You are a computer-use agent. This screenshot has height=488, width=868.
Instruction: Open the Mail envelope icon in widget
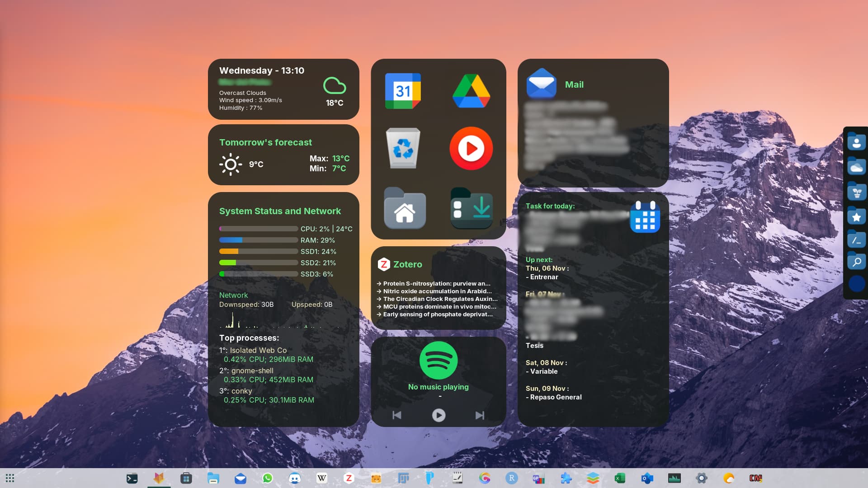tap(541, 84)
